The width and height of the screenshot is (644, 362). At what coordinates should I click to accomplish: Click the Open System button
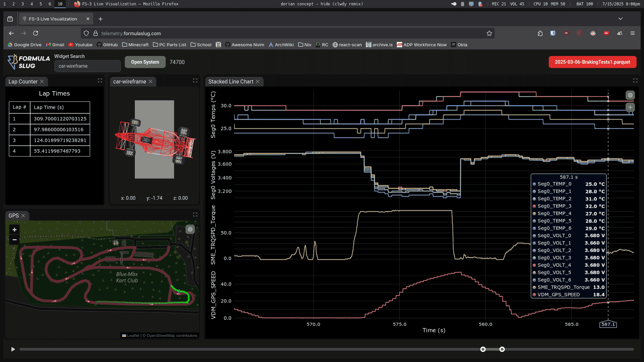click(x=145, y=62)
